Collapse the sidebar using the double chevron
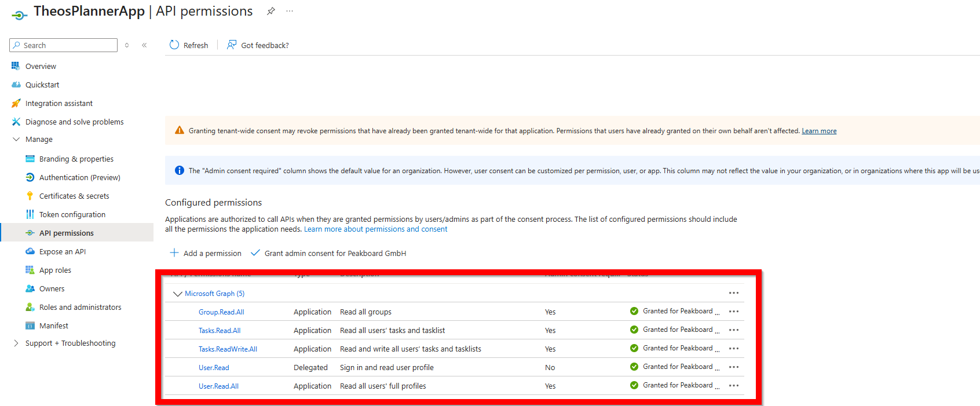980x406 pixels. pyautogui.click(x=144, y=45)
